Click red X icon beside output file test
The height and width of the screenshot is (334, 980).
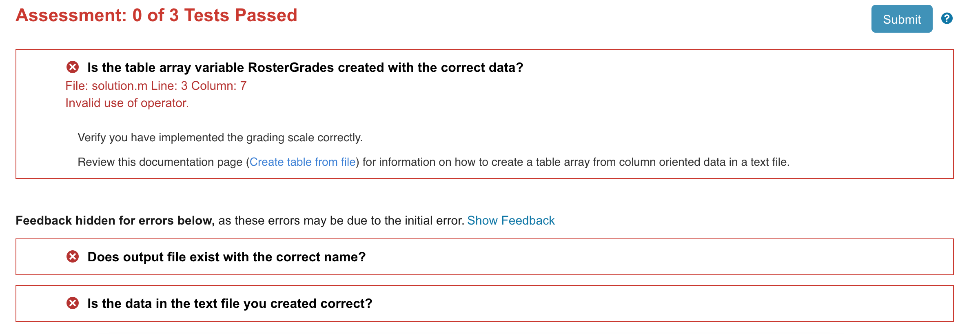tap(73, 256)
